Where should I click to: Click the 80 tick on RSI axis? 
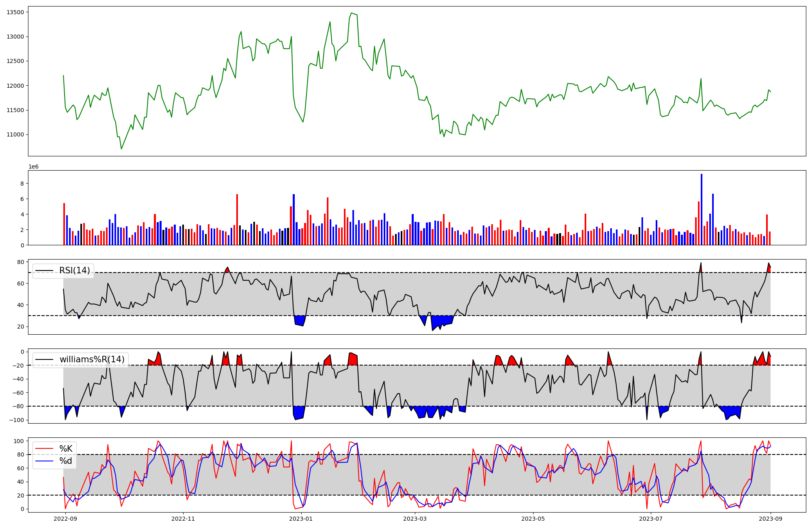tap(20, 262)
